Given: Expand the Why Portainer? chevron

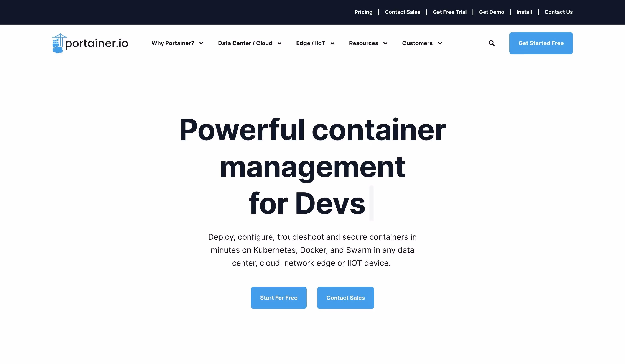Looking at the screenshot, I should tap(201, 43).
